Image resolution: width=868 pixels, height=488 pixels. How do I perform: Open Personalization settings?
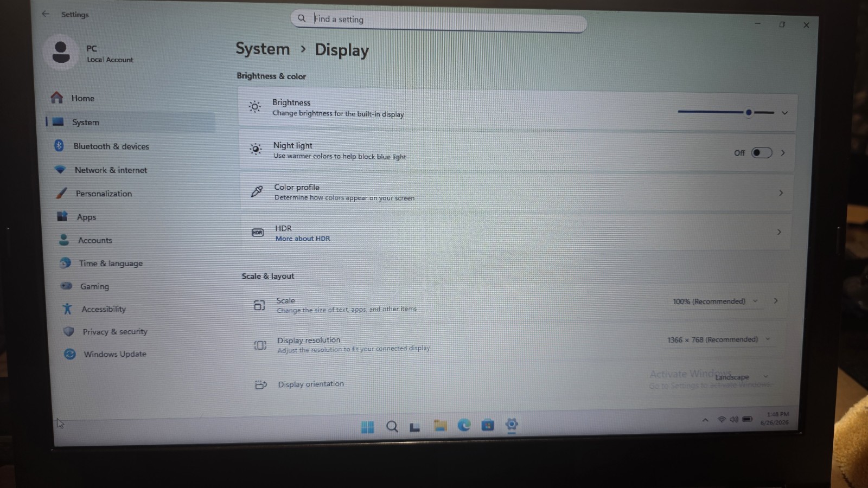(x=104, y=194)
